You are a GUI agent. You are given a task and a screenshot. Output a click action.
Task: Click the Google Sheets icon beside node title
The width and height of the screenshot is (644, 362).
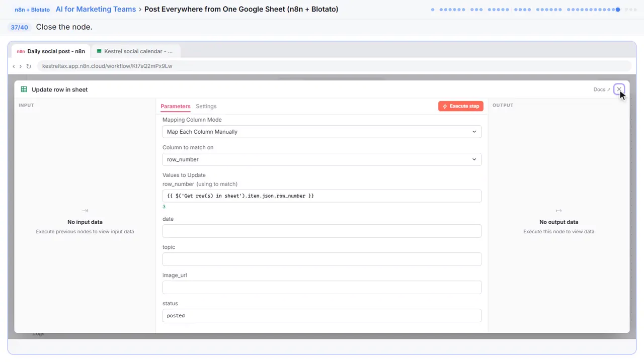click(24, 89)
